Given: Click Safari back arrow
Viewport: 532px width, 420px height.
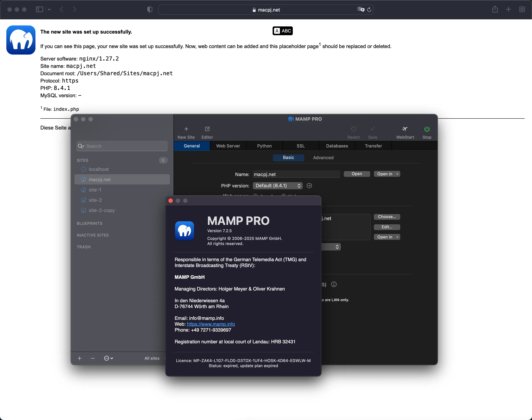Looking at the screenshot, I should click(61, 9).
